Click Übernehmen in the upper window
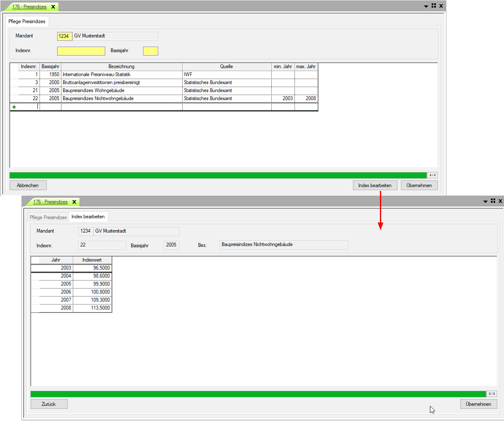The image size is (504, 421). tap(419, 185)
